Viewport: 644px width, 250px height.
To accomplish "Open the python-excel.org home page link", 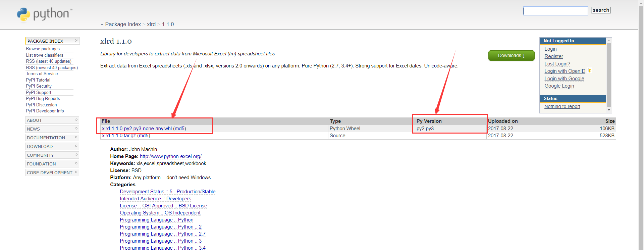I will point(171,156).
